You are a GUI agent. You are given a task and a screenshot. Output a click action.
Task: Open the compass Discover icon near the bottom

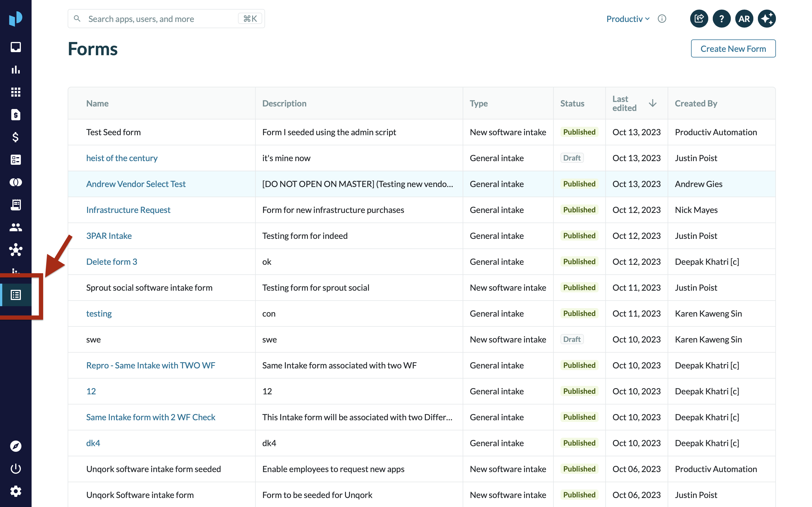16,446
